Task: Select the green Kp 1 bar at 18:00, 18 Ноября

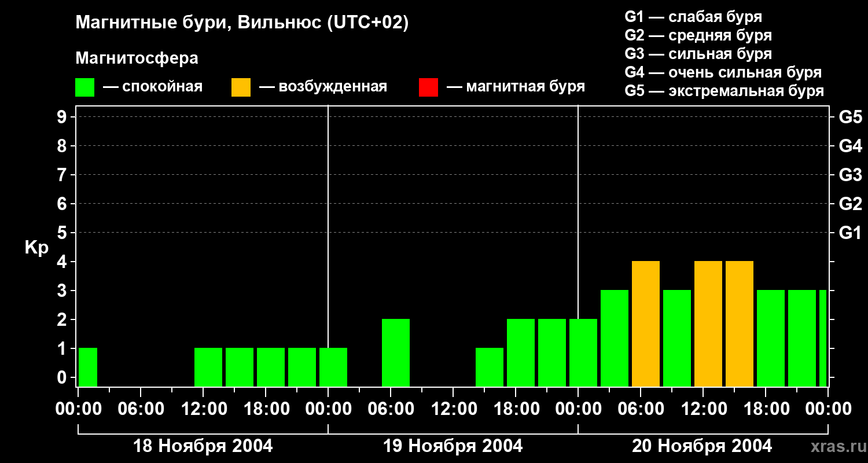Action: (x=271, y=368)
